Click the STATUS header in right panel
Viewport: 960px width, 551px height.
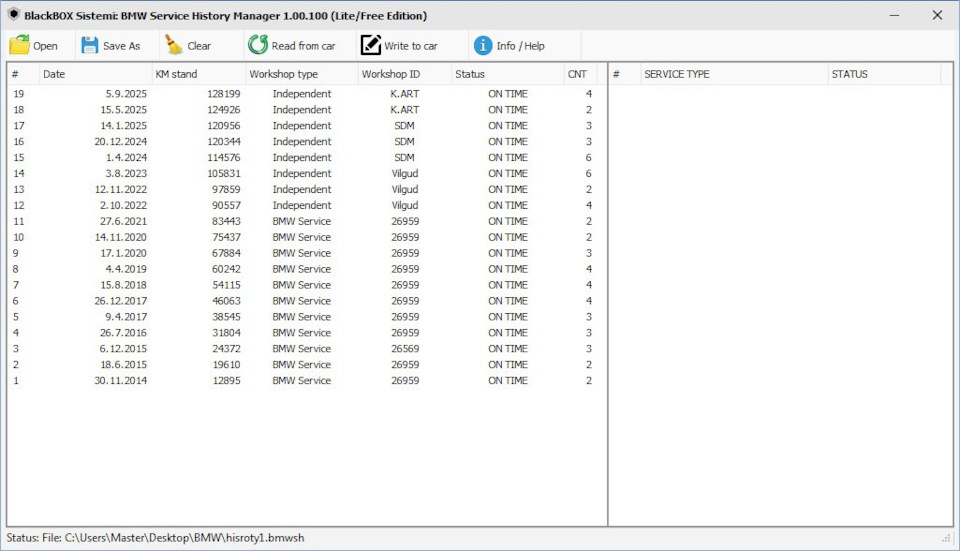pos(884,74)
